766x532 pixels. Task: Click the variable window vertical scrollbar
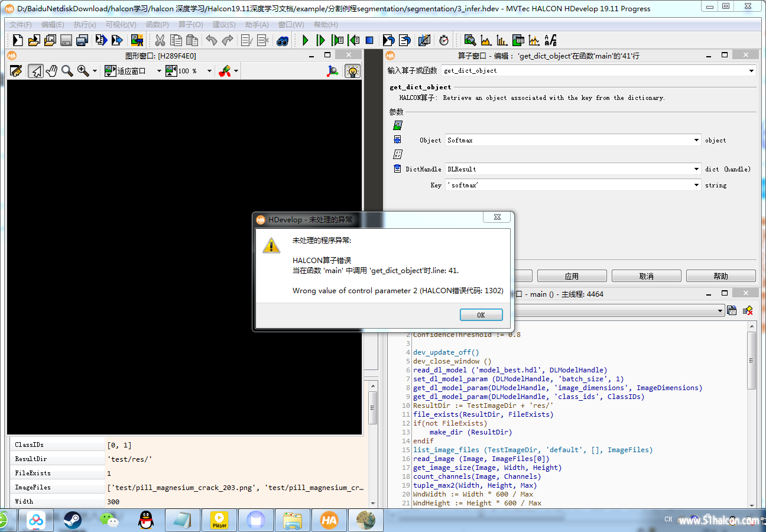(372, 409)
